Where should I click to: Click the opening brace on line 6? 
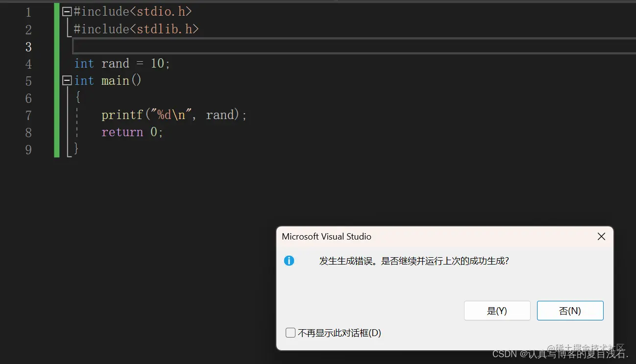[x=77, y=97]
